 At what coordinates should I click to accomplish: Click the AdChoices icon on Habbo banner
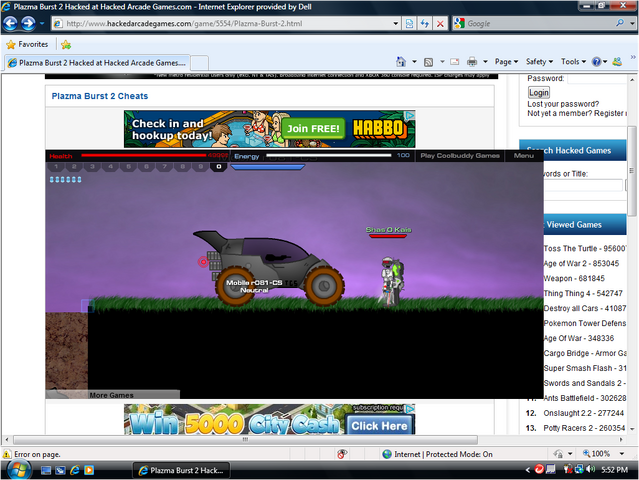pos(410,115)
